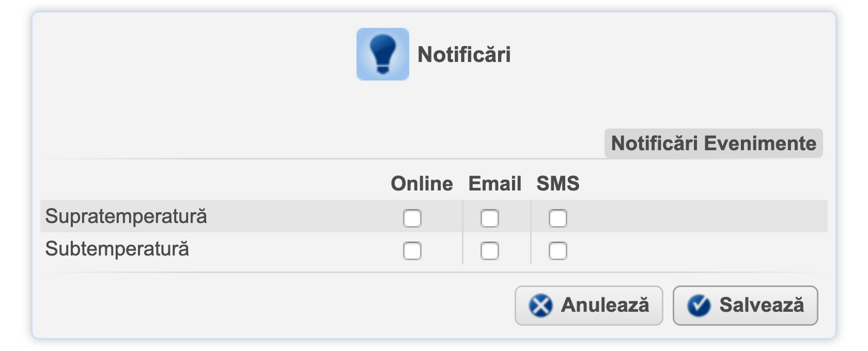Select the Subtemperatură row label
Image resolution: width=868 pixels, height=351 pixels.
(117, 249)
